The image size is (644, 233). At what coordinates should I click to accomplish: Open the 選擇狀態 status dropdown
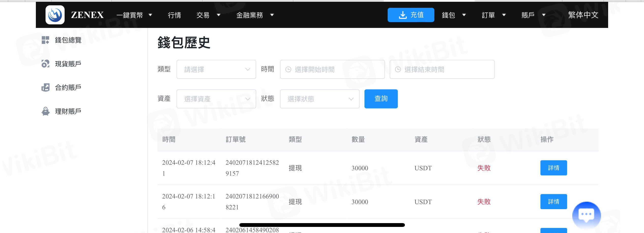tap(320, 99)
